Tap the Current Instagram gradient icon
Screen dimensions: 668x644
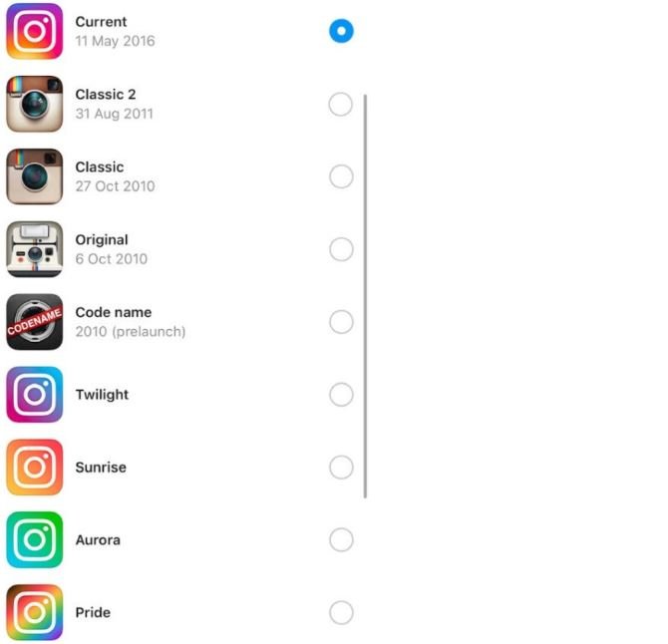coord(35,31)
